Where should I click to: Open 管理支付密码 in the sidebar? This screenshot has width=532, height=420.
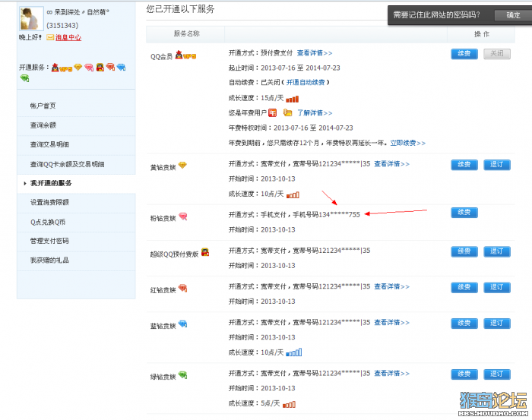click(49, 241)
